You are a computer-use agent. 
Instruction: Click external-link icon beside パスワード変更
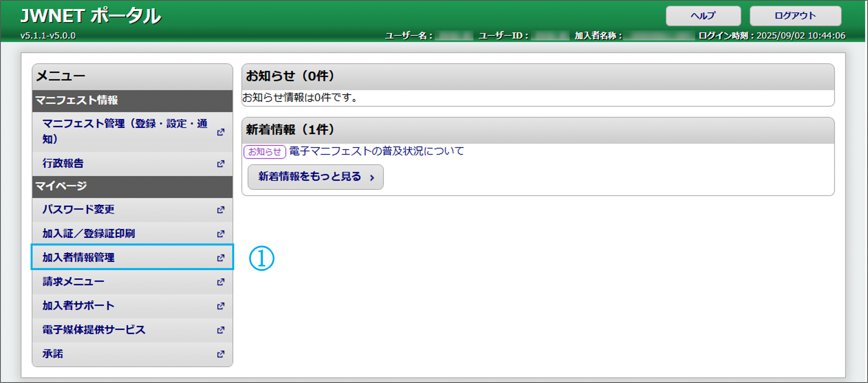tap(221, 210)
